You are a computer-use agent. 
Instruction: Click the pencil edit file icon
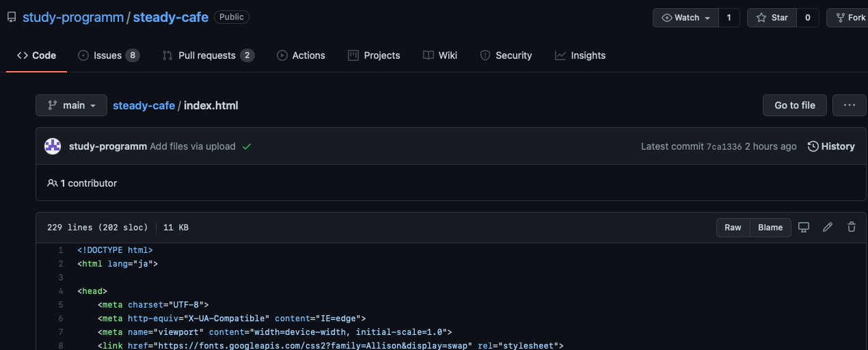(828, 227)
